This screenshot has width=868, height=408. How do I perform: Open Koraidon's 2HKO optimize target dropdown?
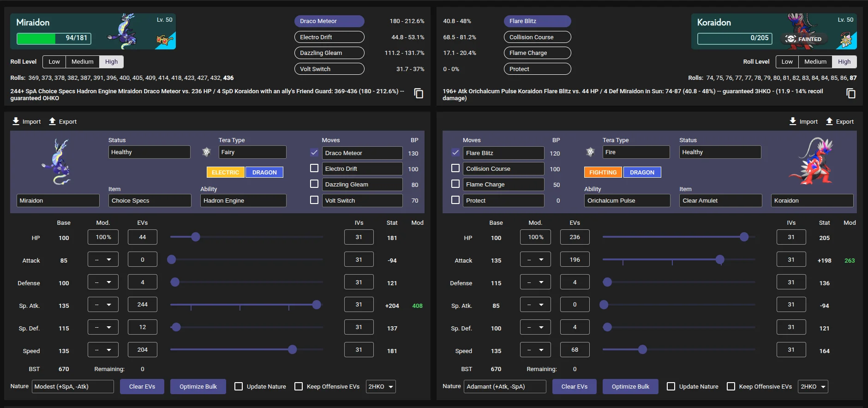pos(813,386)
